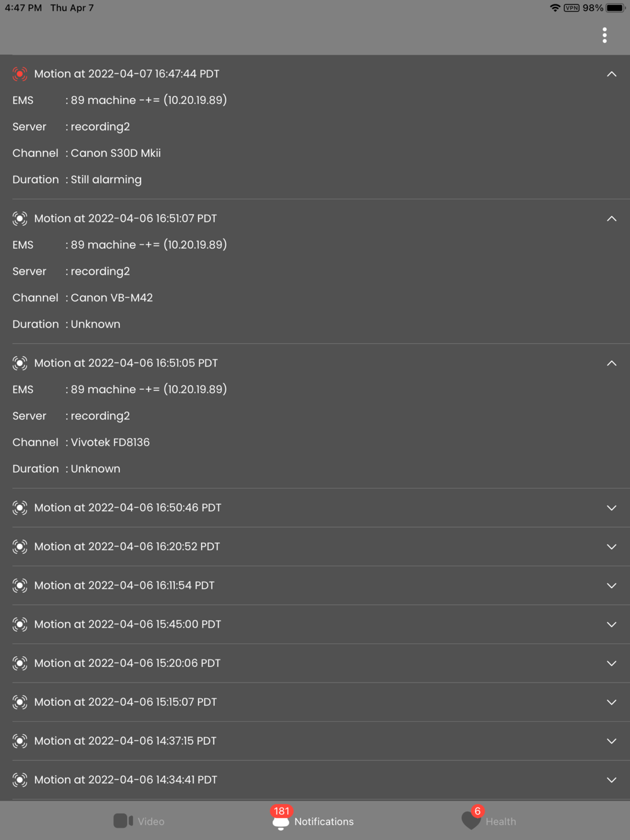Select the Canon S30D Mkii channel row
630x840 pixels.
pos(115,153)
